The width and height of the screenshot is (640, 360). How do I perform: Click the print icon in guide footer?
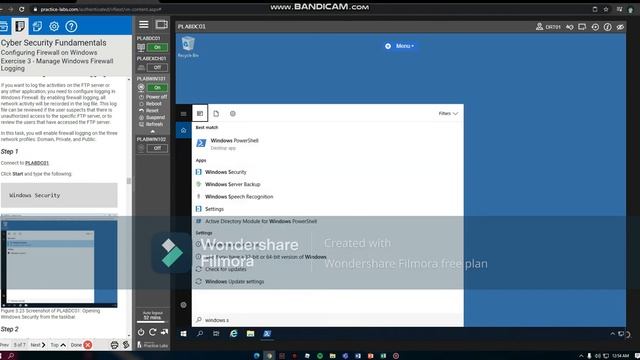114,345
